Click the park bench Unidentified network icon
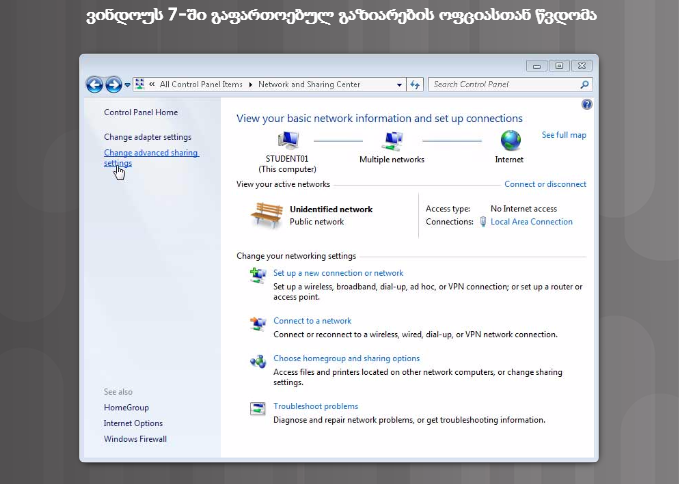679x484 pixels. coord(266,214)
